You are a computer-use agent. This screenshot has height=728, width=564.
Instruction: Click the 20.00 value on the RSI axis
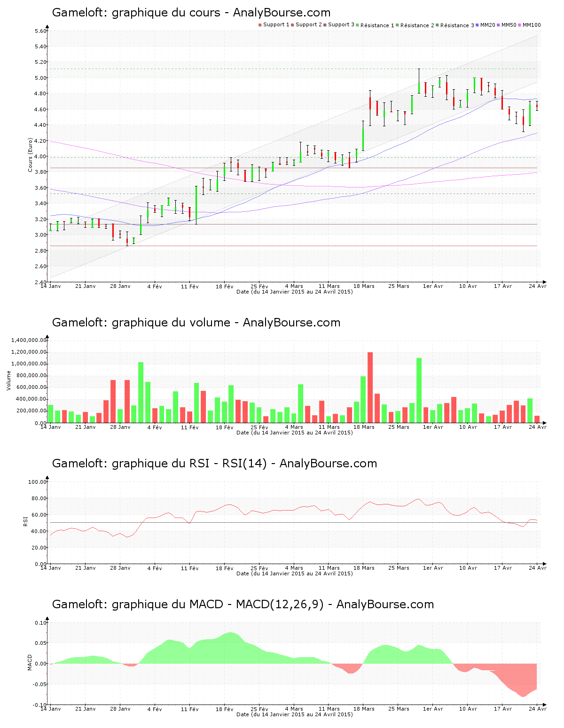pyautogui.click(x=39, y=548)
